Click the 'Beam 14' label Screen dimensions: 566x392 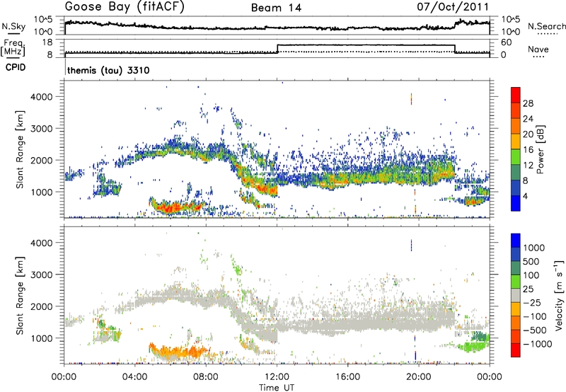click(x=276, y=8)
